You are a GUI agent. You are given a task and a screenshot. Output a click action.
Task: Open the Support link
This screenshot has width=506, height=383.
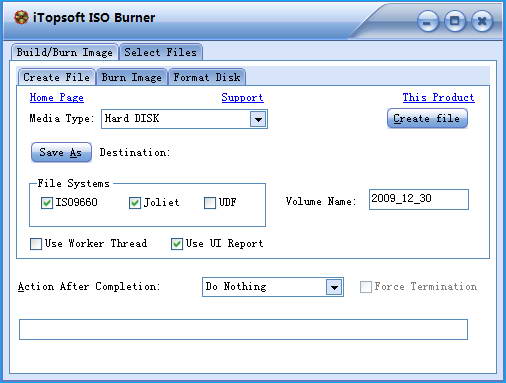[x=242, y=98]
